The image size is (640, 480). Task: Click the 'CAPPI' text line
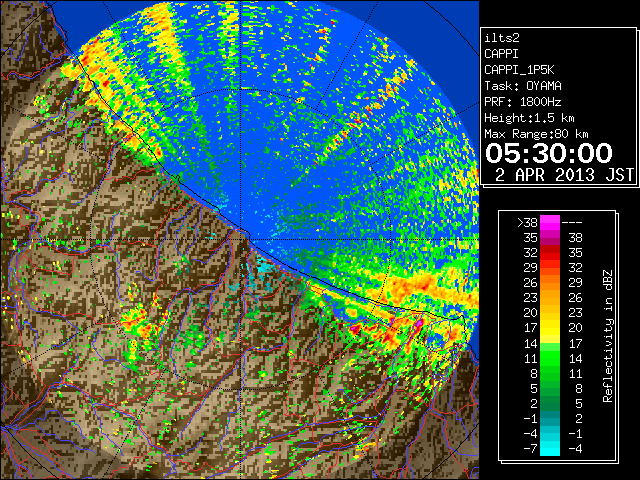coord(501,54)
